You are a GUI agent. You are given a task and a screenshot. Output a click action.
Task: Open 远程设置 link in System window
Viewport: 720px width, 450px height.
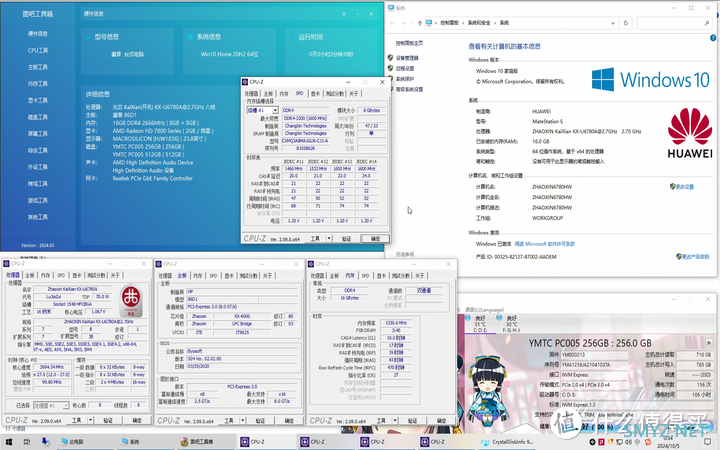tap(405, 68)
